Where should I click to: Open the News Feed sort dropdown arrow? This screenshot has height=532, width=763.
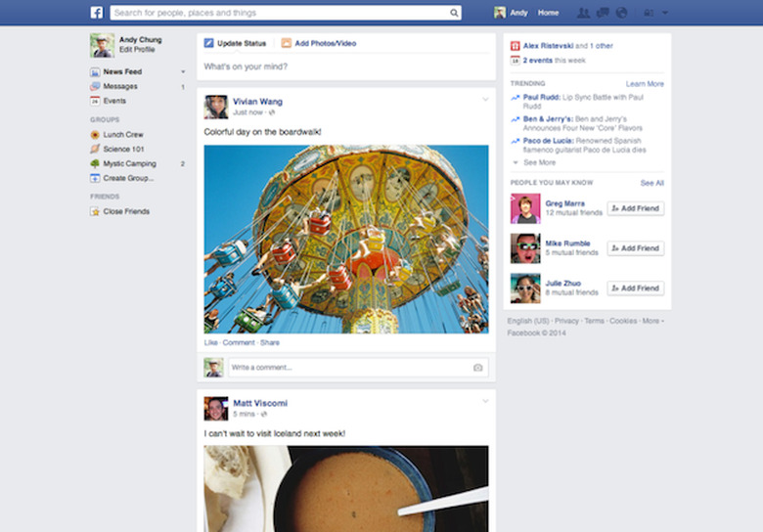182,72
